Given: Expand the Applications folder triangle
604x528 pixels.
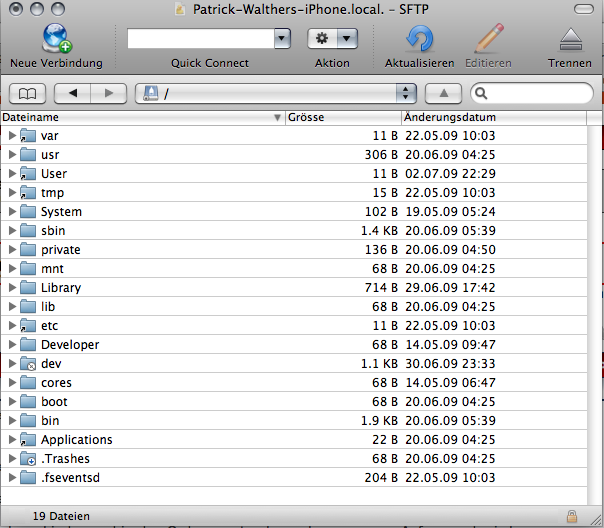Looking at the screenshot, I should 12,440.
